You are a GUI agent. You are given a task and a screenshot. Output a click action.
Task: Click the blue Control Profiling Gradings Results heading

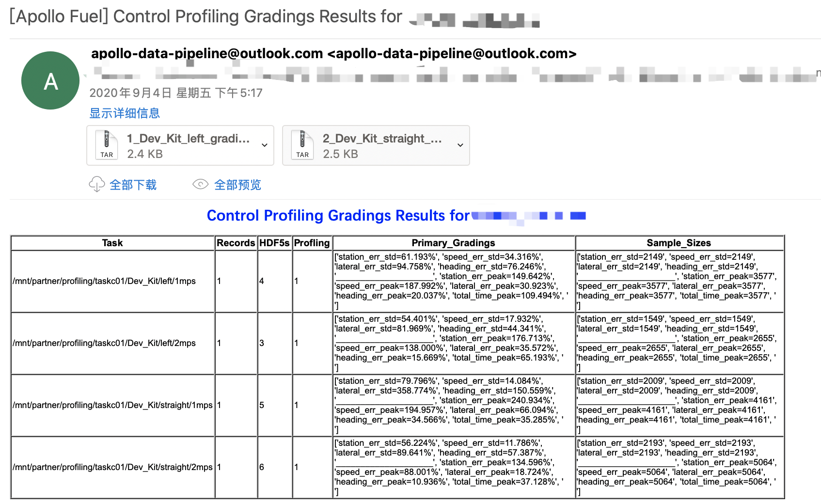(338, 215)
